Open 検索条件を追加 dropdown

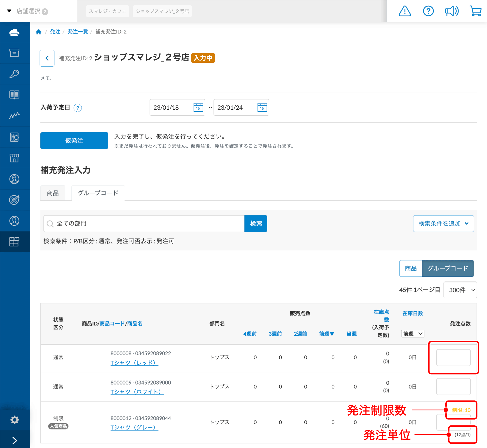pyautogui.click(x=443, y=224)
